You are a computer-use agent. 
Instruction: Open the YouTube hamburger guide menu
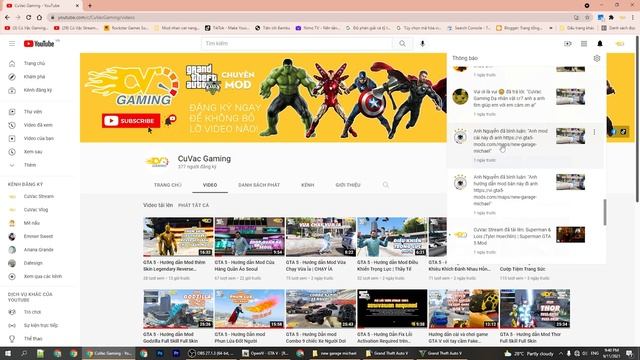(x=12, y=43)
